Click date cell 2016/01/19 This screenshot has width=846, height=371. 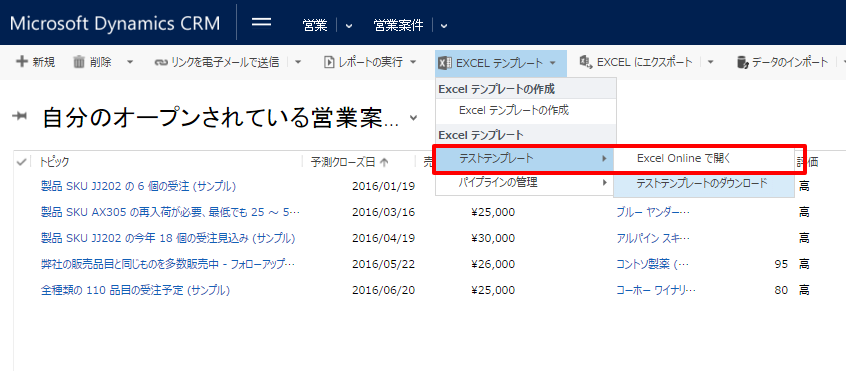click(x=384, y=187)
